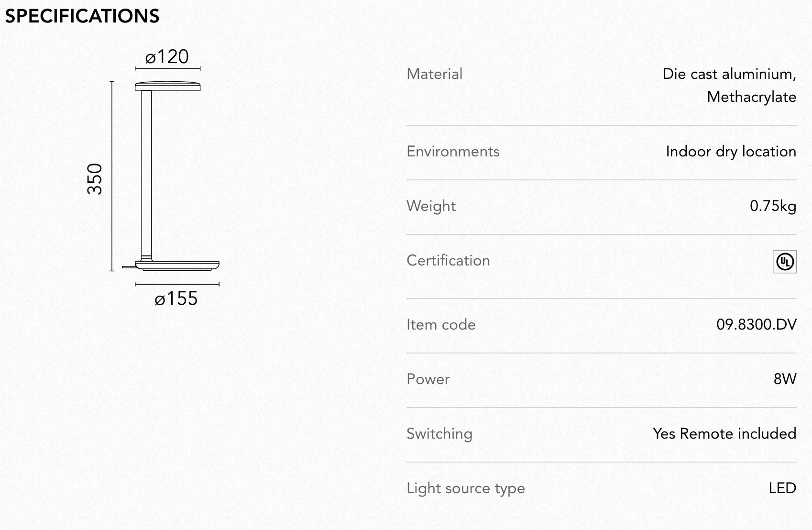Click the Certification row label
The image size is (812, 530).
448,260
